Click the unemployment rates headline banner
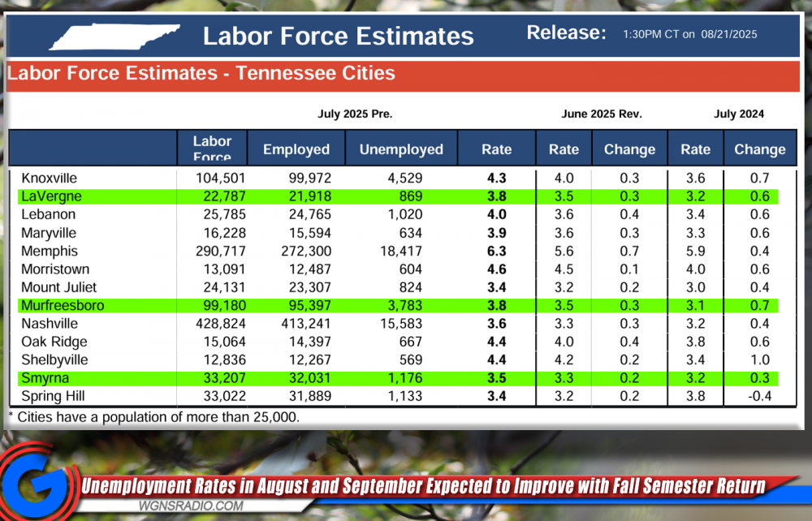This screenshot has width=812, height=521. (x=422, y=486)
